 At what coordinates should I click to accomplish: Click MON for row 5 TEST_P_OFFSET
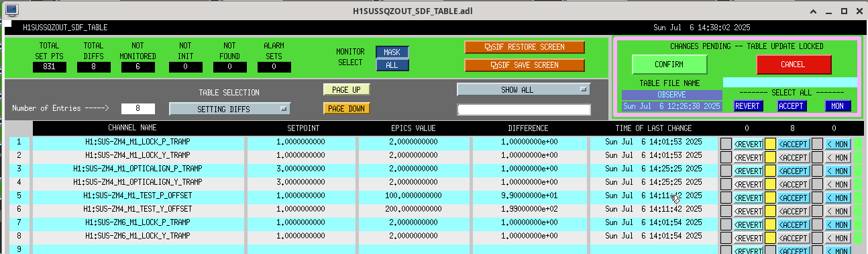(x=837, y=197)
